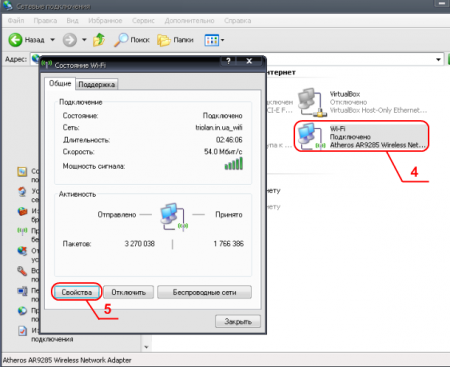The width and height of the screenshot is (450, 367).
Task: Click the first sidebar task icon
Action: pos(22,172)
